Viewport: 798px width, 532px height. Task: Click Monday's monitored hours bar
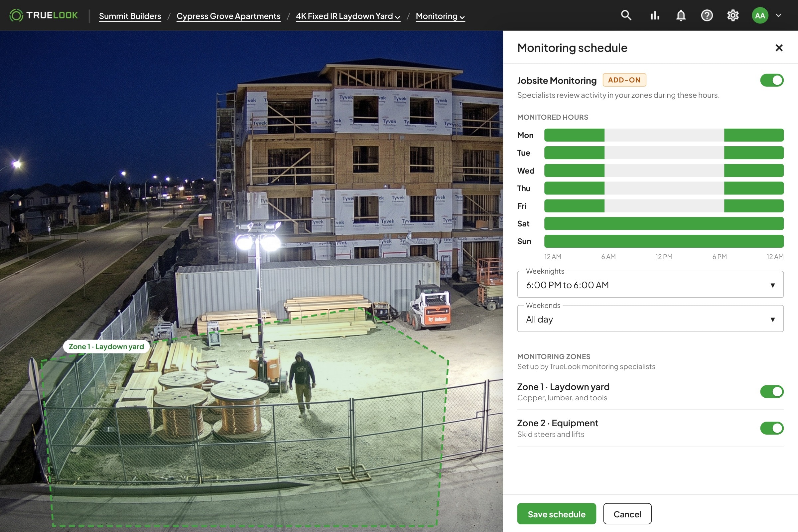pyautogui.click(x=664, y=135)
